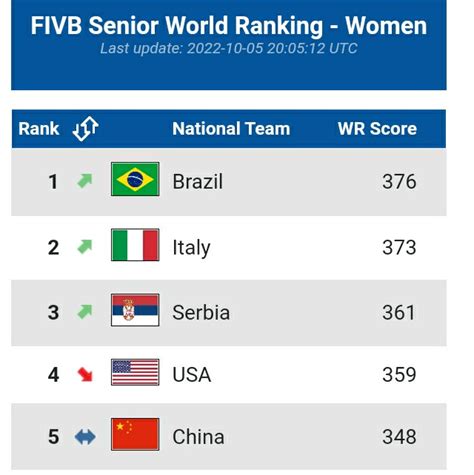Click the Brazil flag icon
Viewport: 474px width, 475px height.
[x=135, y=179]
